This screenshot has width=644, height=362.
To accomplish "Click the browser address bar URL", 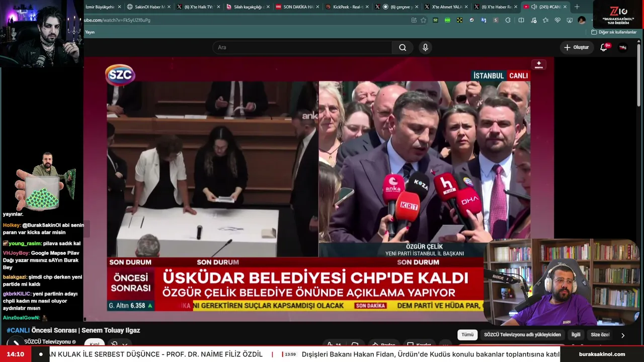I will (117, 20).
